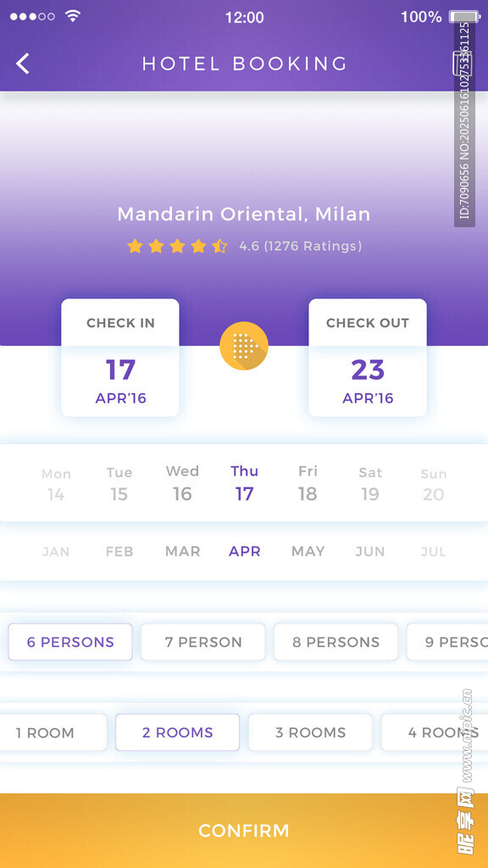The image size is (488, 868).
Task: Tap the Wi-Fi status icon
Action: [73, 16]
